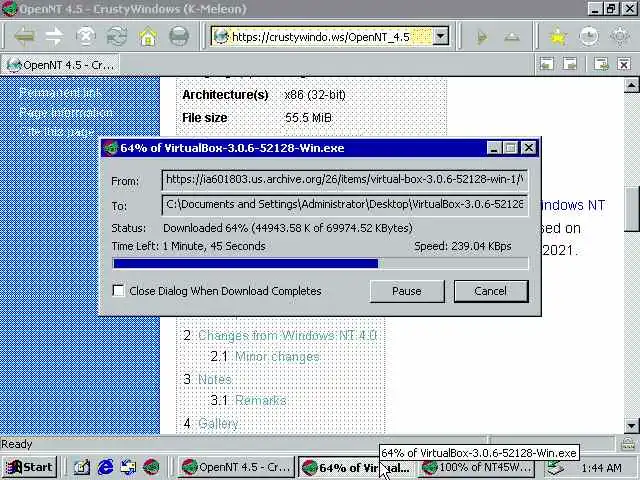The height and width of the screenshot is (480, 640).
Task: Click the 1:44 AM system clock
Action: pos(601,467)
